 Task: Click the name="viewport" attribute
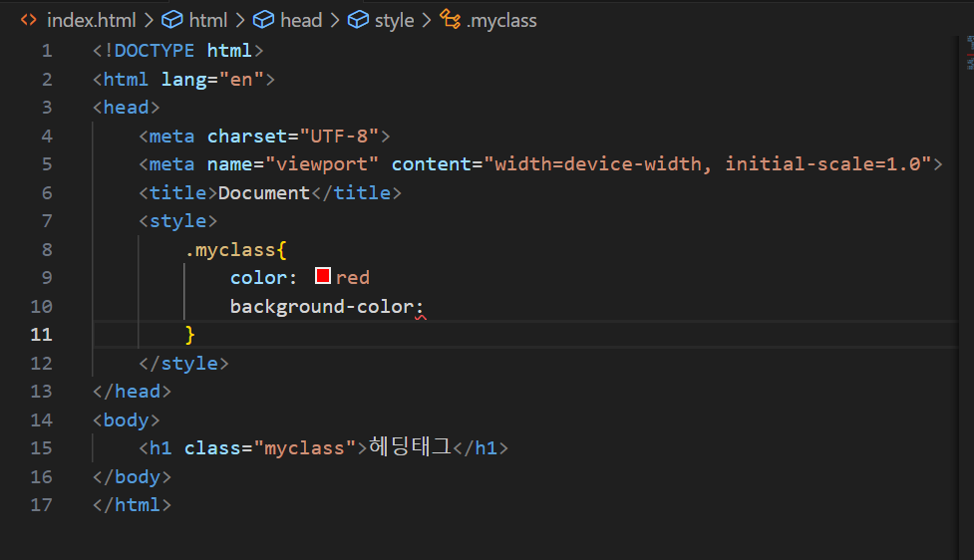click(292, 164)
